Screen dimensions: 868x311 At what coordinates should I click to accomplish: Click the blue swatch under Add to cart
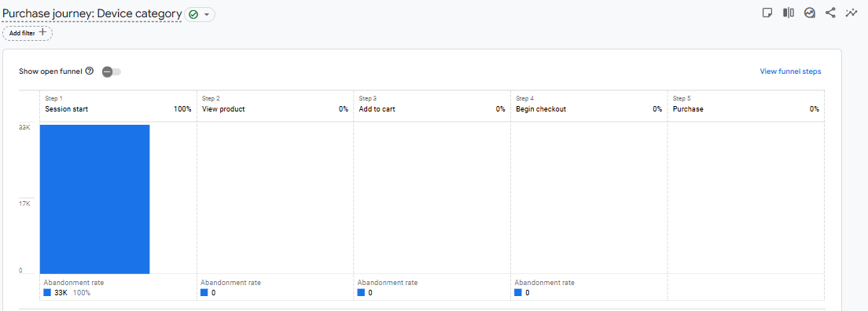(x=361, y=292)
